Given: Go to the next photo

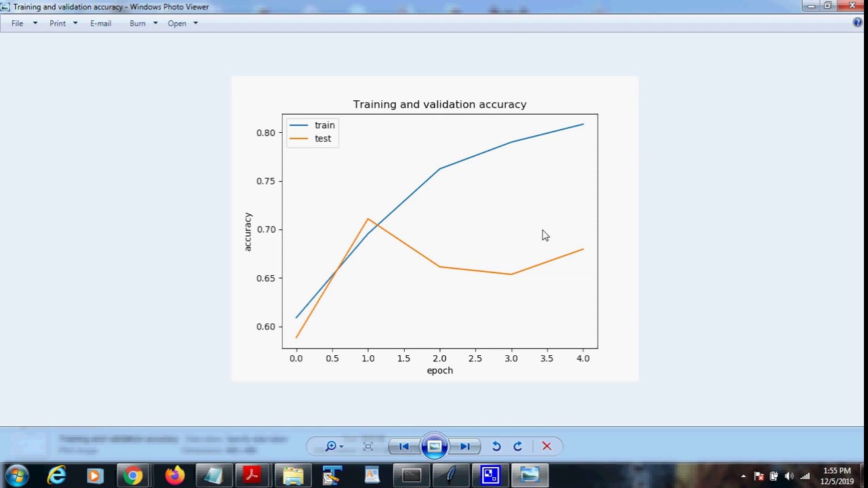Looking at the screenshot, I should click(465, 446).
